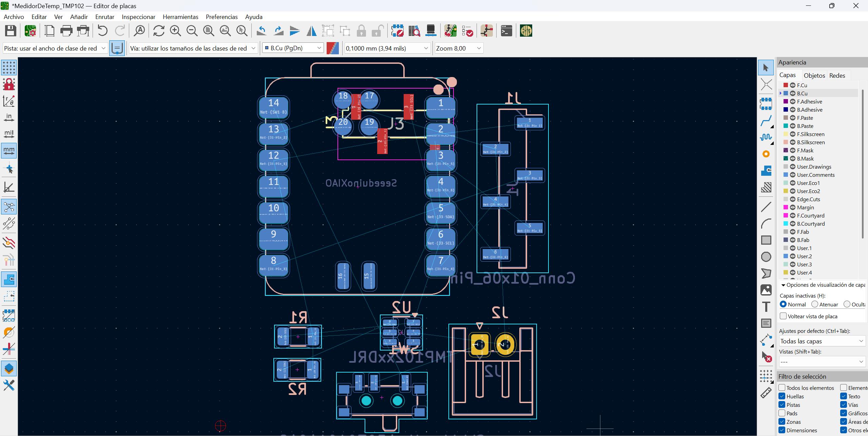Switch to the Objetos tab
The image size is (868, 436).
(x=814, y=75)
